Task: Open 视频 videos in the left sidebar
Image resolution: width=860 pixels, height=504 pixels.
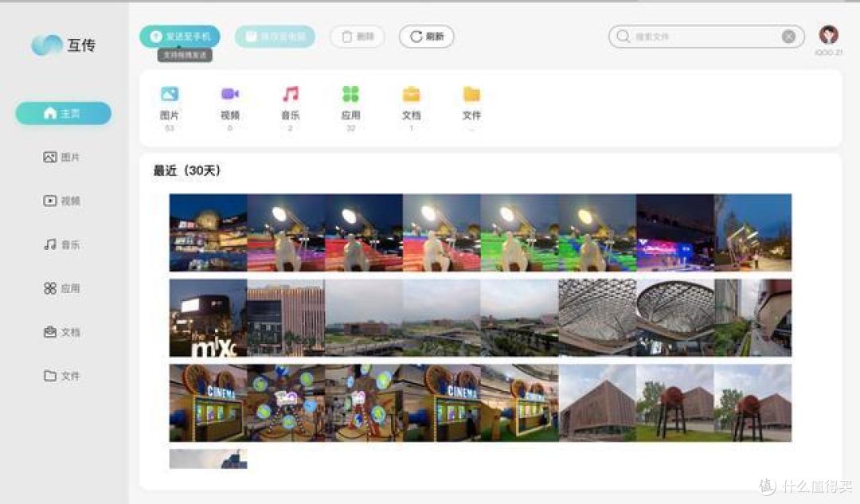Action: 62,201
